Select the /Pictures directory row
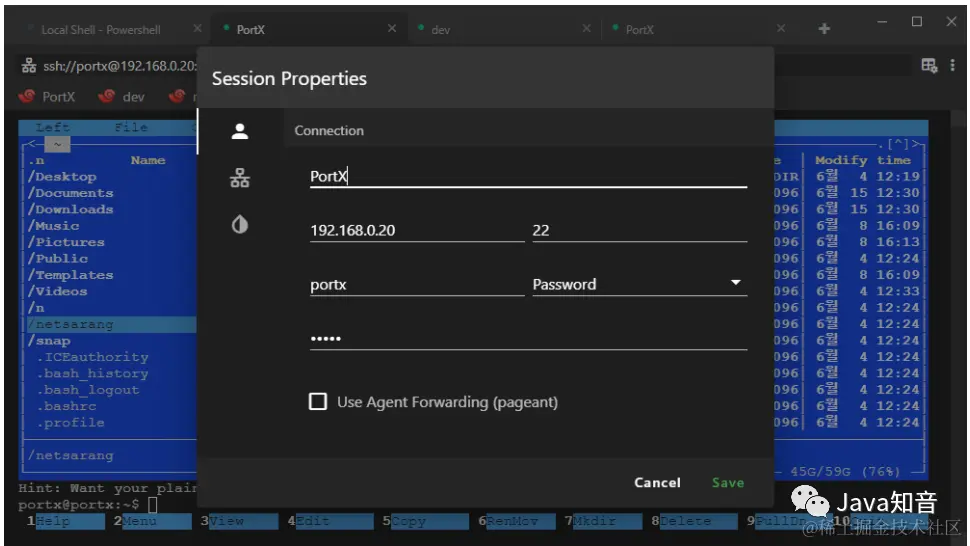The width and height of the screenshot is (970, 546). [x=111, y=242]
